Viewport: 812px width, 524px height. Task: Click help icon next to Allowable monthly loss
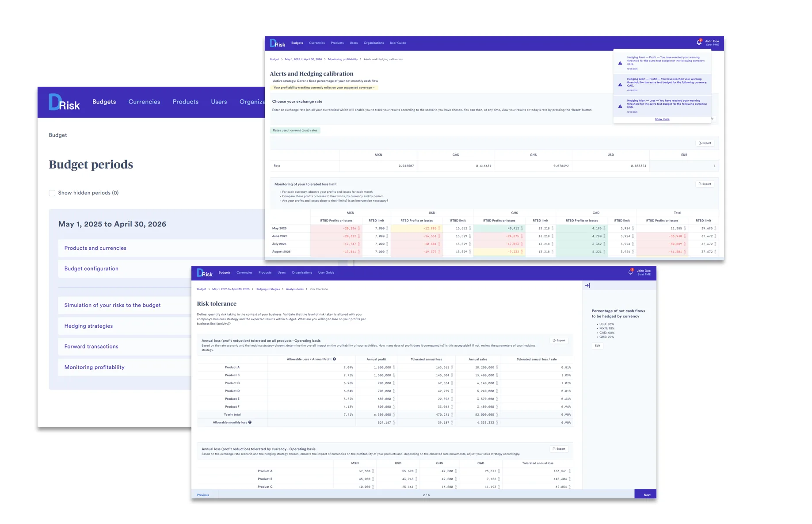250,422
